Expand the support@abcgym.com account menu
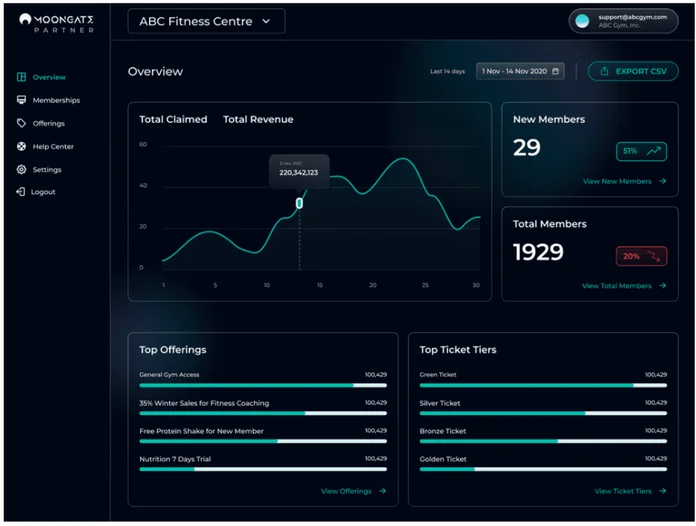 click(x=623, y=21)
